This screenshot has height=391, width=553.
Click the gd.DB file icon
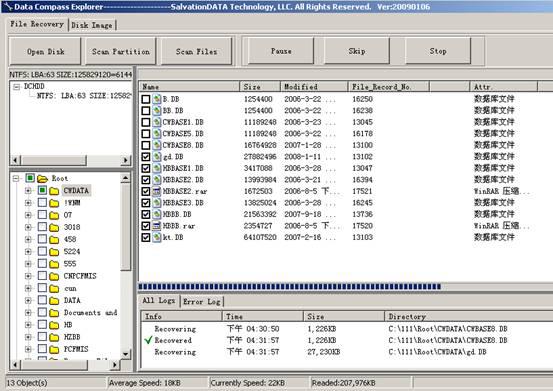(157, 157)
